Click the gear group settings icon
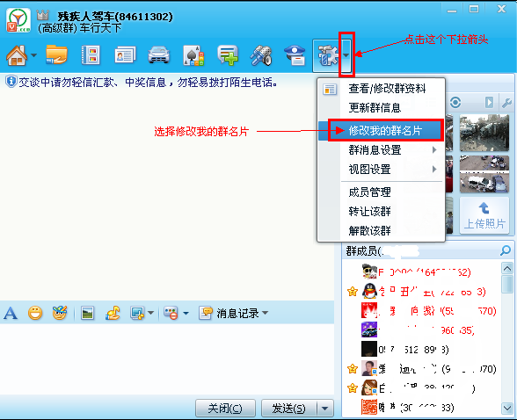The width and height of the screenshot is (517, 420). (327, 55)
